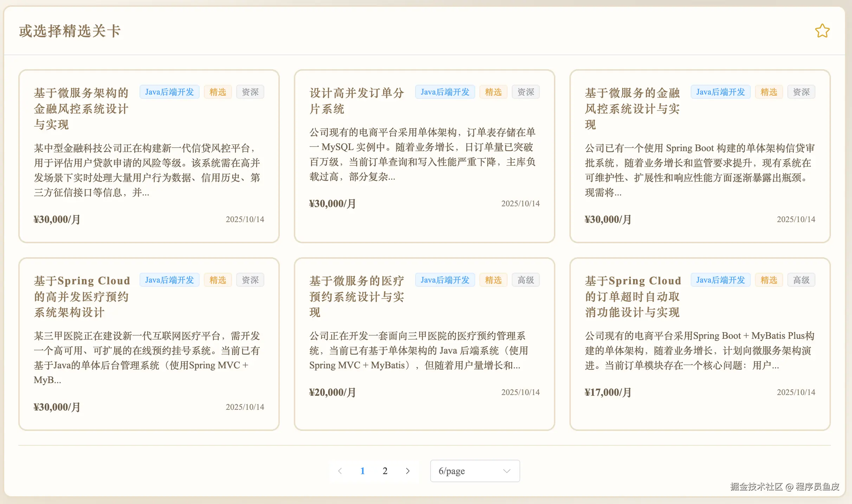Click Java后端开发 tag on first card
This screenshot has height=504, width=852.
tap(169, 92)
